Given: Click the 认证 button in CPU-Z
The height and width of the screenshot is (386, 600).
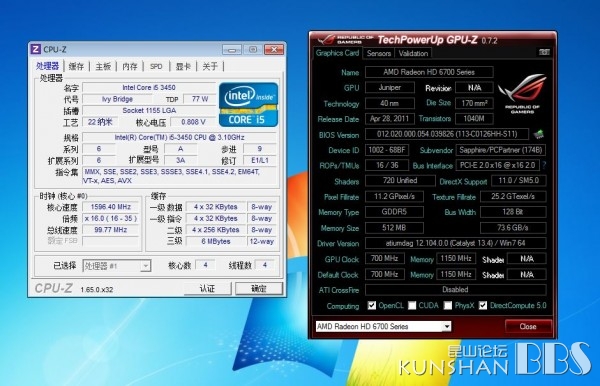Looking at the screenshot, I should 207,288.
